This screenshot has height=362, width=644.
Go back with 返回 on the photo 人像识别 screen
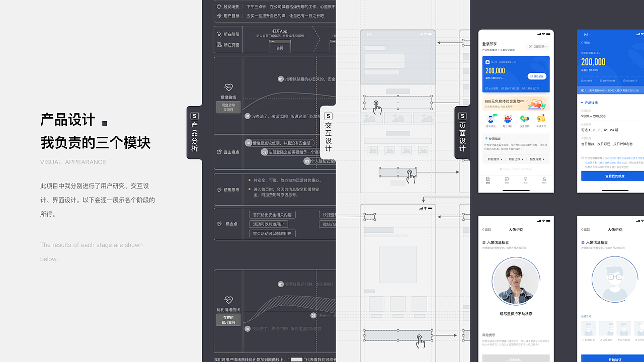[487, 229]
